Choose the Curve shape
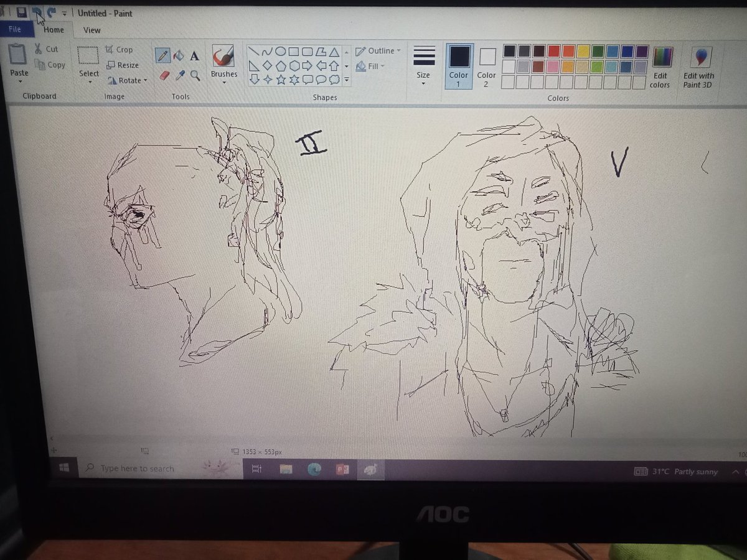The height and width of the screenshot is (560, 747). tap(267, 52)
